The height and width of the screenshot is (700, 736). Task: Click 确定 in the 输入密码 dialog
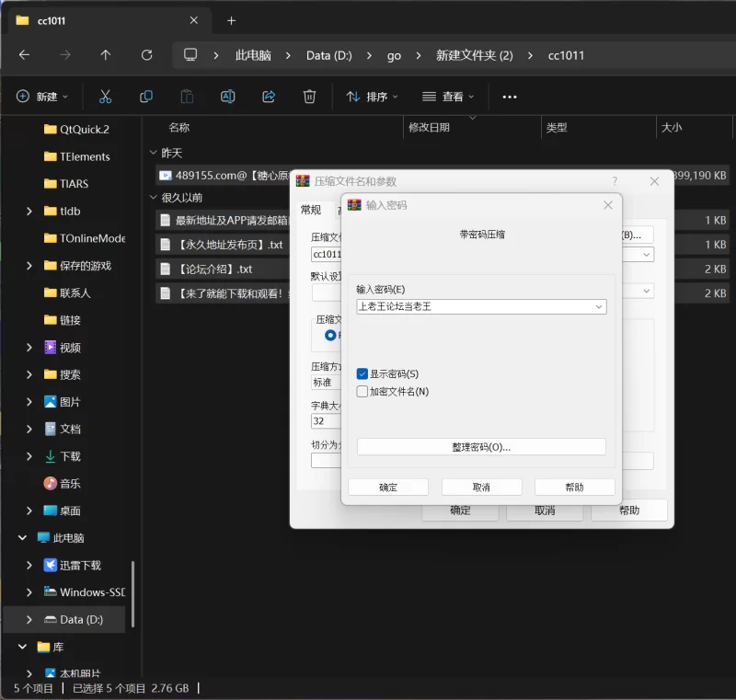(x=388, y=487)
